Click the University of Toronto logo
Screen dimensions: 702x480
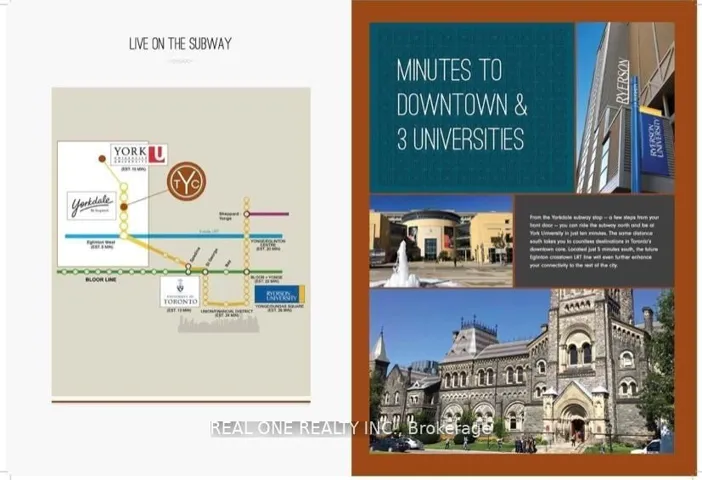click(x=180, y=291)
